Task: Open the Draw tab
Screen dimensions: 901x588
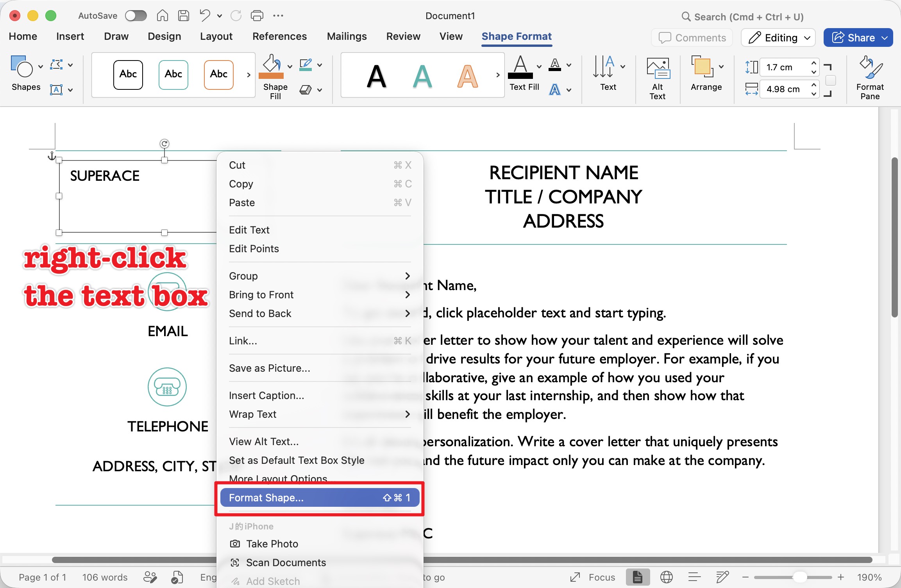Action: click(x=116, y=36)
